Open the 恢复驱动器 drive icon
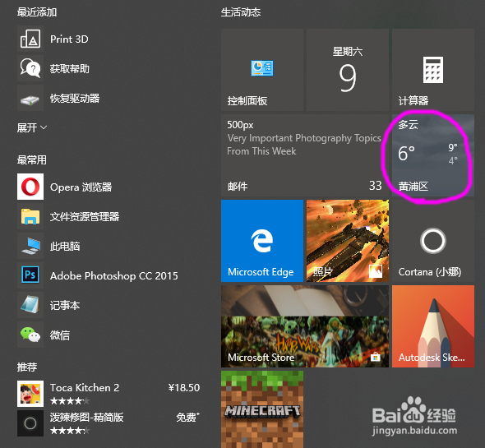 tap(30, 98)
